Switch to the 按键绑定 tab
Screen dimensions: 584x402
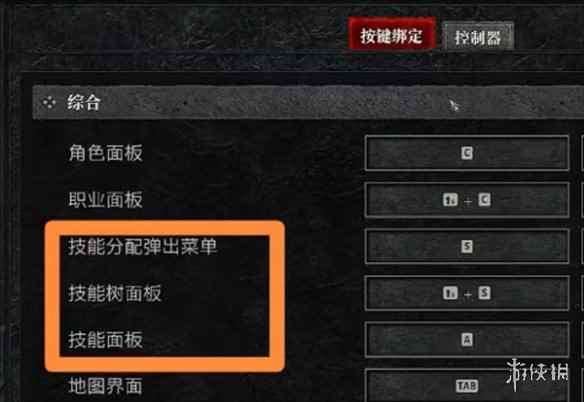(392, 35)
